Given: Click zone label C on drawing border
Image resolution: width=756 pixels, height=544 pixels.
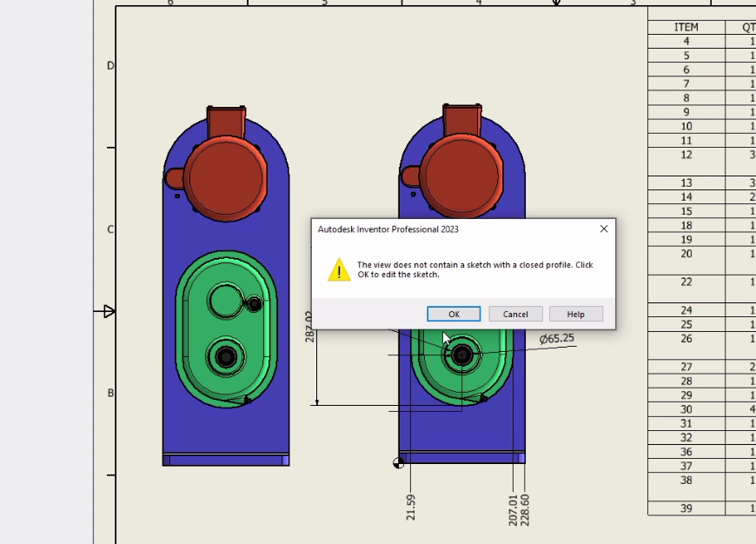Looking at the screenshot, I should pos(110,229).
